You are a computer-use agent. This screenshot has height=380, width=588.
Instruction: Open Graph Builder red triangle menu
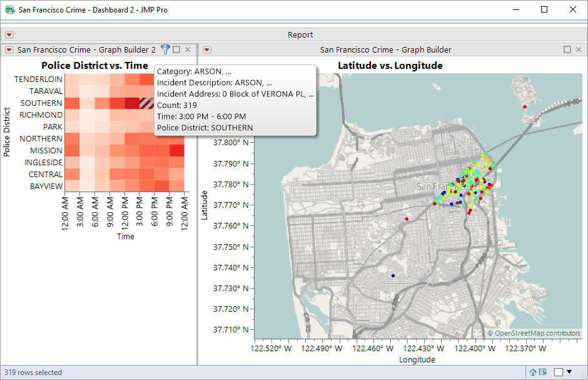(x=206, y=49)
